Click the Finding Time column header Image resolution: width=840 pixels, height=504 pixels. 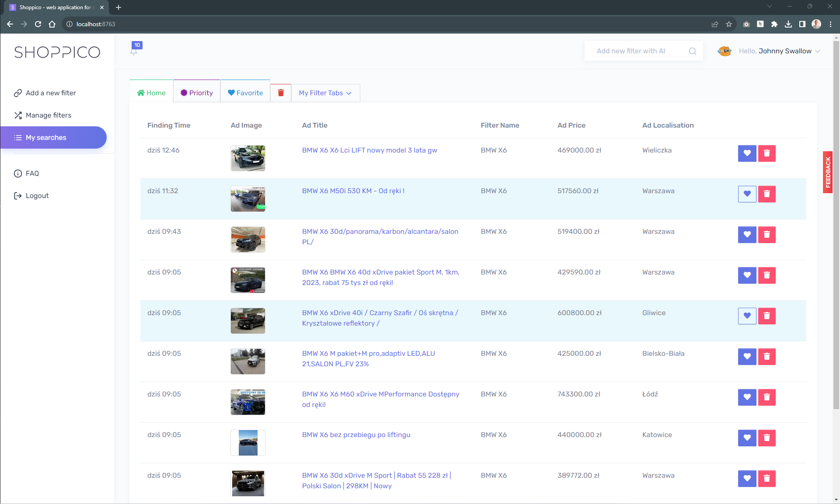(x=169, y=125)
